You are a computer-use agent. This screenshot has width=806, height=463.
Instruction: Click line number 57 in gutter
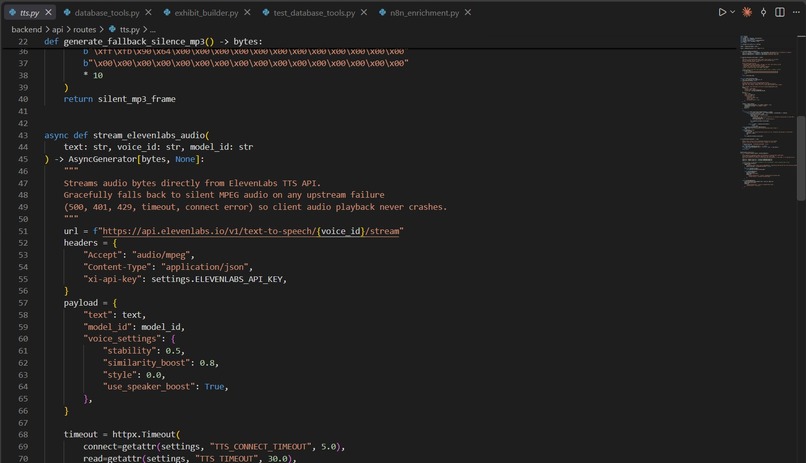coord(23,303)
